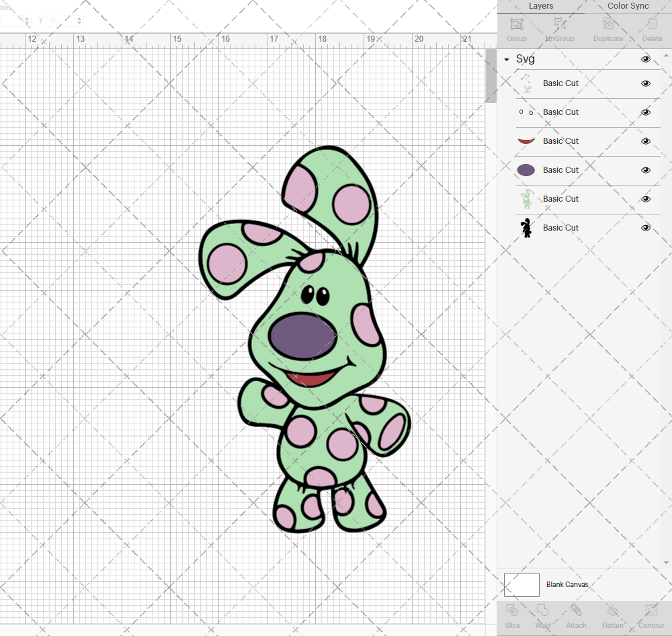Click the Y position input field
Viewport: 672px width, 636px height.
pyautogui.click(x=61, y=20)
